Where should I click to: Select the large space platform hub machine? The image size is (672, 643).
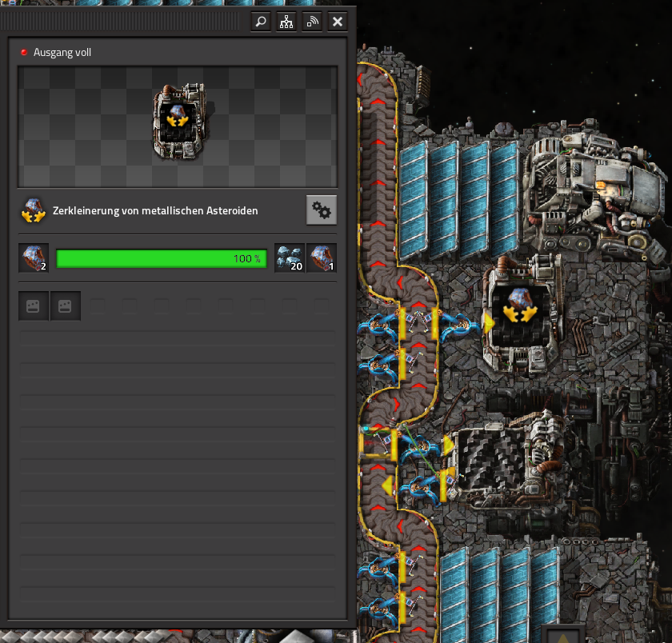pos(594,197)
